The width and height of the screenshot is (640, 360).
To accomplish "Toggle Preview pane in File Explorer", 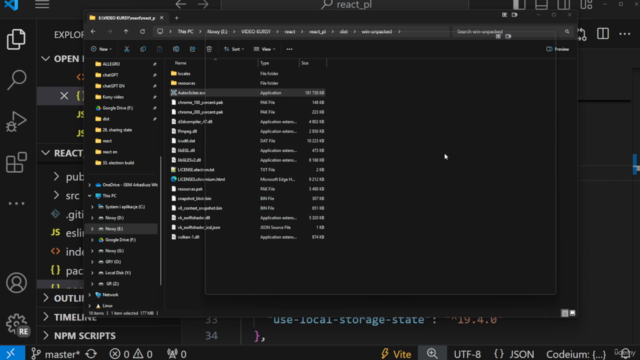I will (558, 49).
